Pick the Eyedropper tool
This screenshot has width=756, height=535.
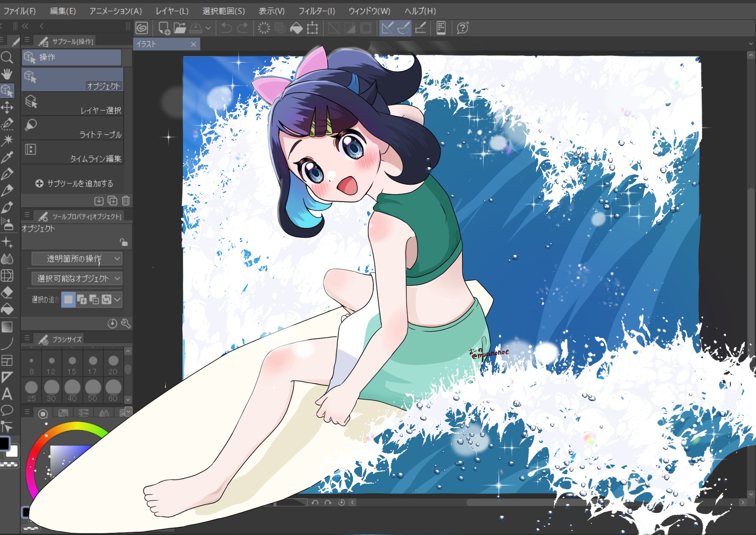[x=7, y=157]
